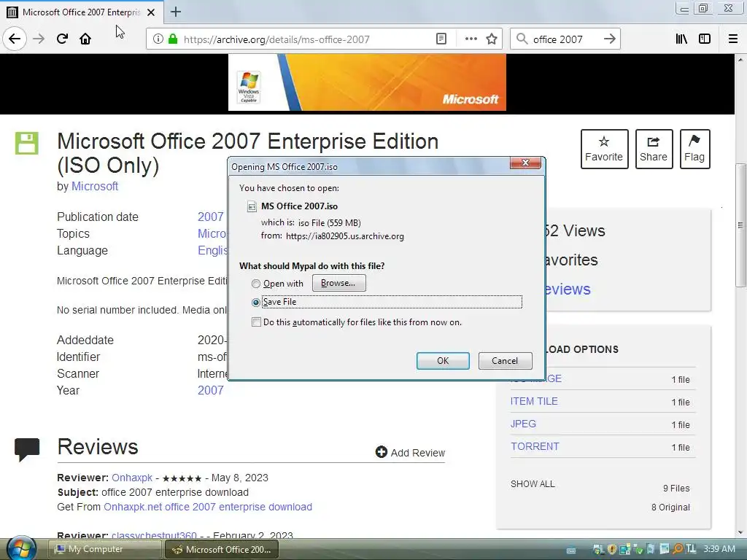Click the Microsoft Office banner image
The image size is (747, 560).
coord(367,82)
